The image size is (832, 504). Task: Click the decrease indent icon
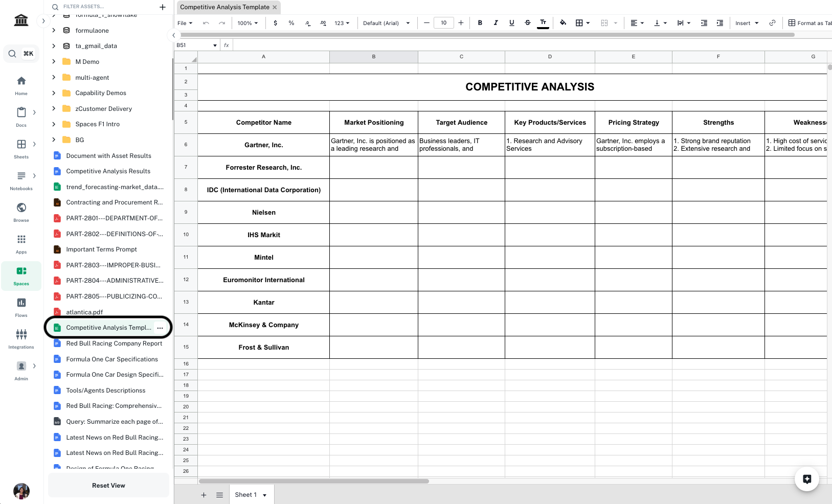(x=704, y=23)
